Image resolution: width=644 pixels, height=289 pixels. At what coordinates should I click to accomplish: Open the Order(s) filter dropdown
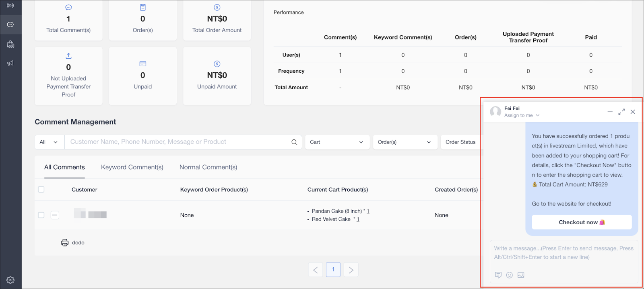[x=405, y=142]
